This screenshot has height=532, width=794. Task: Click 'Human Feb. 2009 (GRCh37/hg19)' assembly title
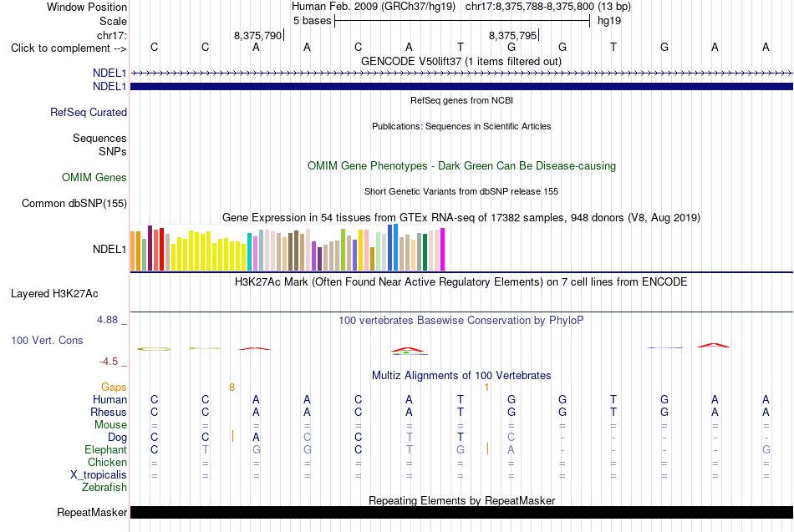[x=374, y=7]
